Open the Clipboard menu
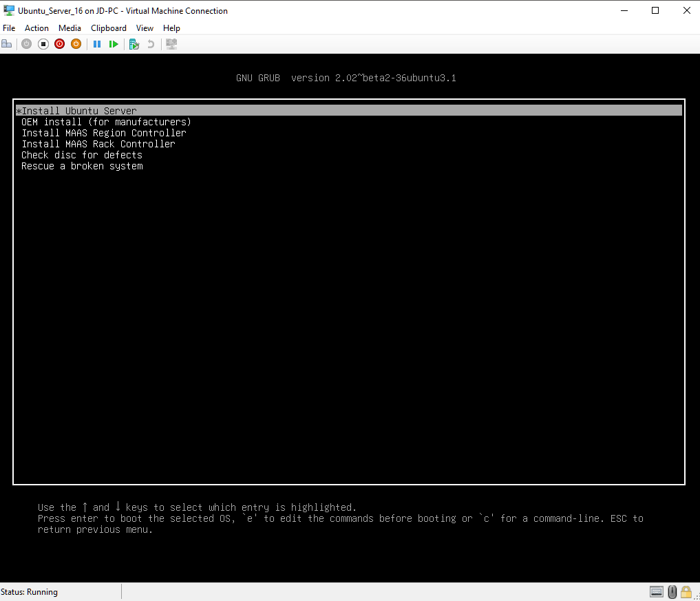 [109, 28]
